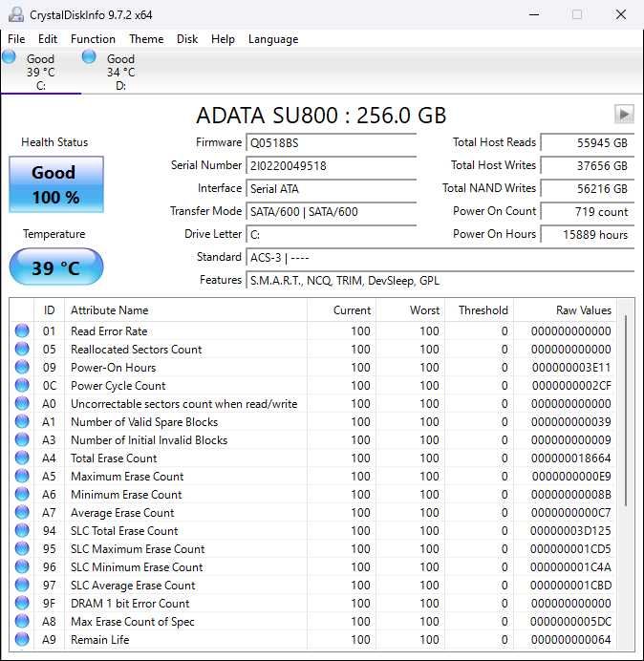Viewport: 644px width, 661px height.
Task: Click the ID column header
Action: 49,310
